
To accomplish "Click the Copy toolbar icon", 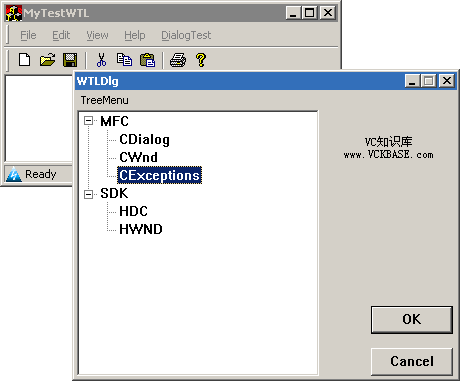I will coord(124,60).
